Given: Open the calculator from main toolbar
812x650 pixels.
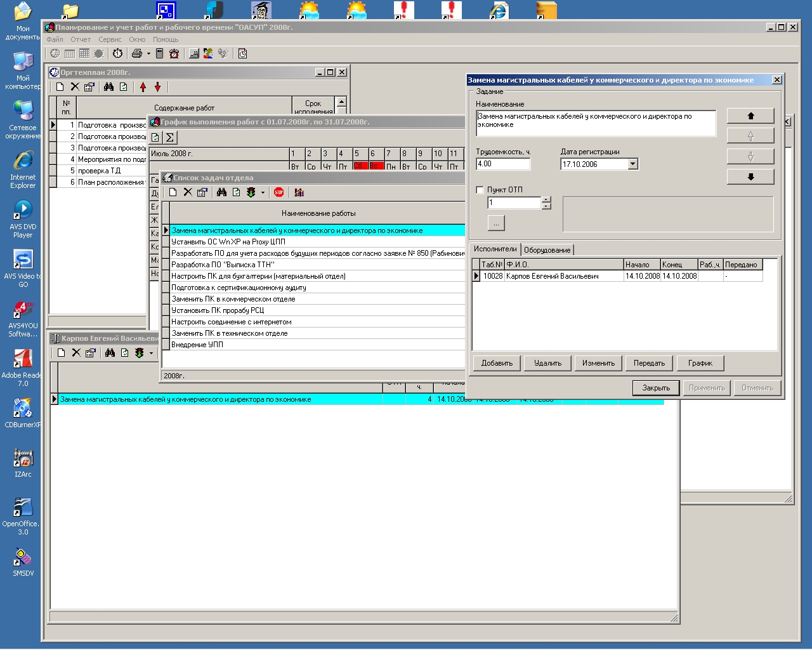Looking at the screenshot, I should point(160,54).
